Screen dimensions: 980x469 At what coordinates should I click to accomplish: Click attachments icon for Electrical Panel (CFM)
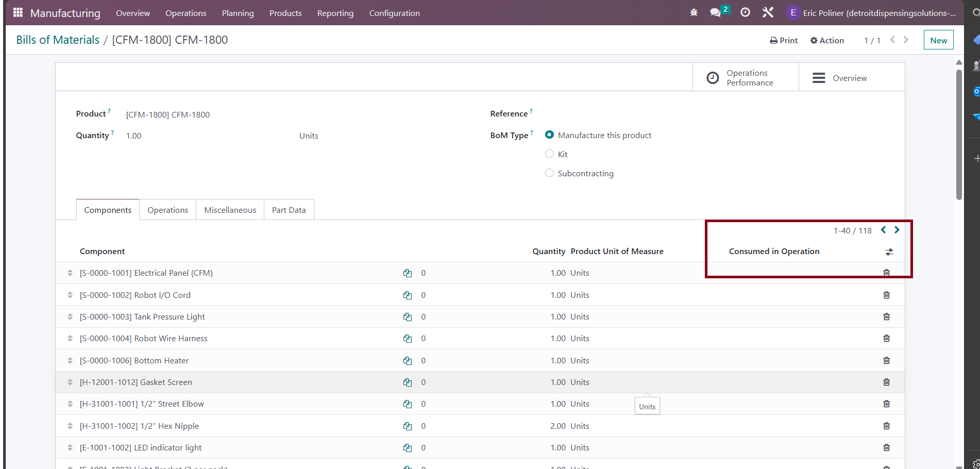coord(408,273)
